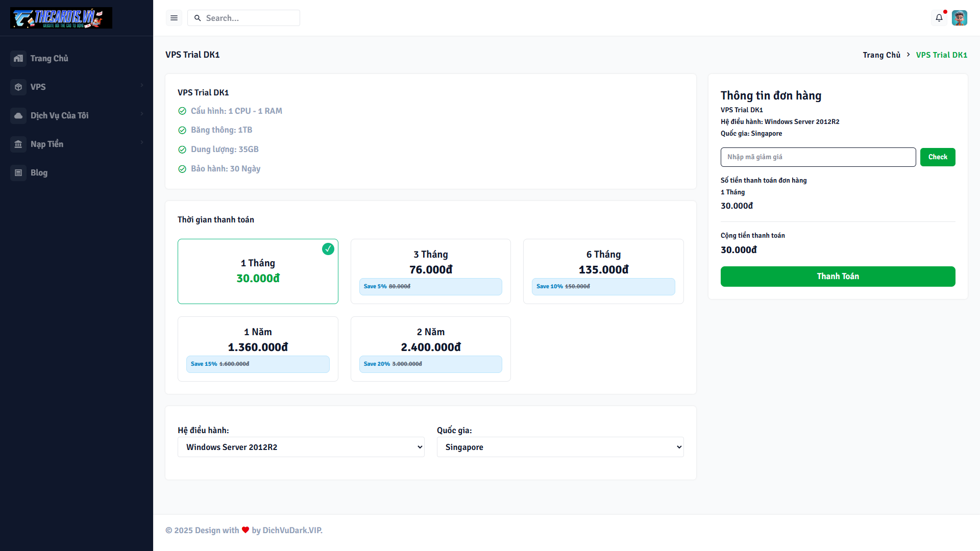This screenshot has width=980, height=551.
Task: Click the Trang Chủ home sidebar icon
Action: point(18,58)
